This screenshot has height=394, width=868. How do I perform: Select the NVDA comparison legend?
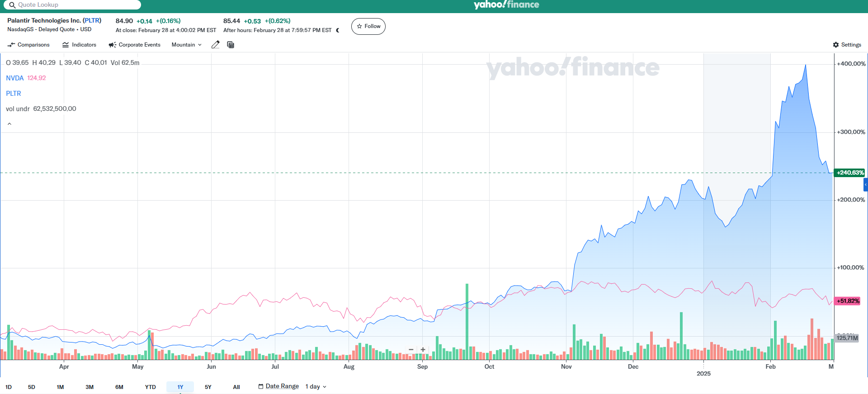(x=15, y=78)
